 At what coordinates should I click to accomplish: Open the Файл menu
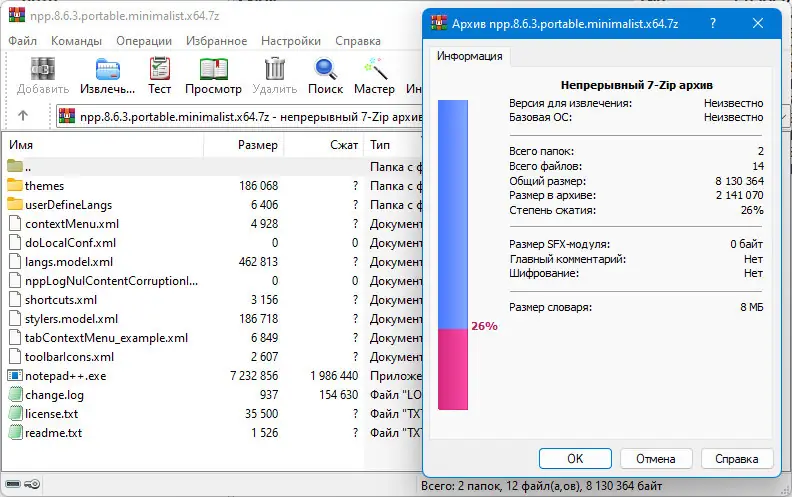click(x=22, y=41)
